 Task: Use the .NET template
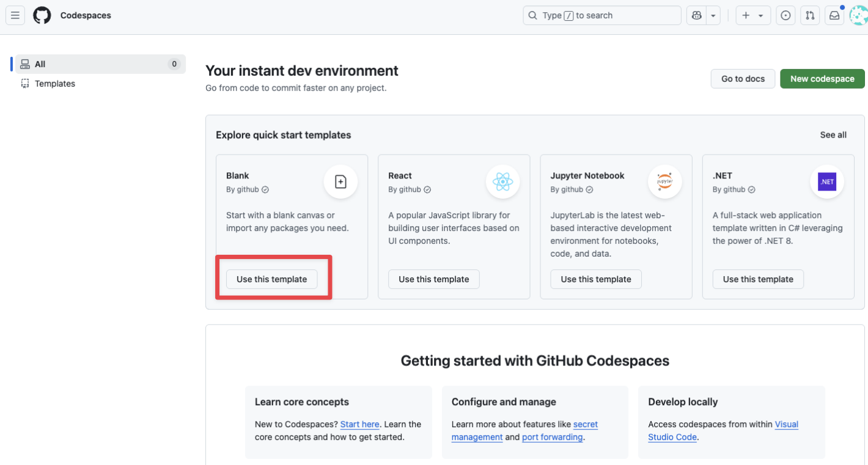click(x=758, y=279)
